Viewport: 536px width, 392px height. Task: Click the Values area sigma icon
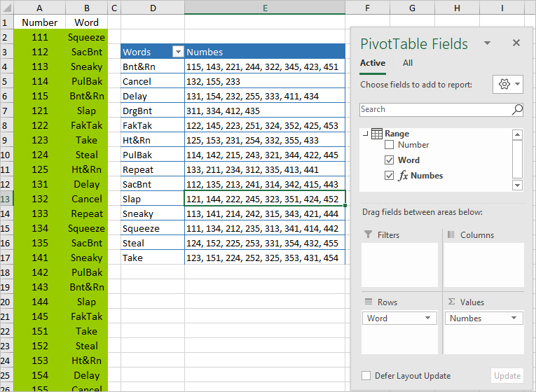[x=451, y=302]
